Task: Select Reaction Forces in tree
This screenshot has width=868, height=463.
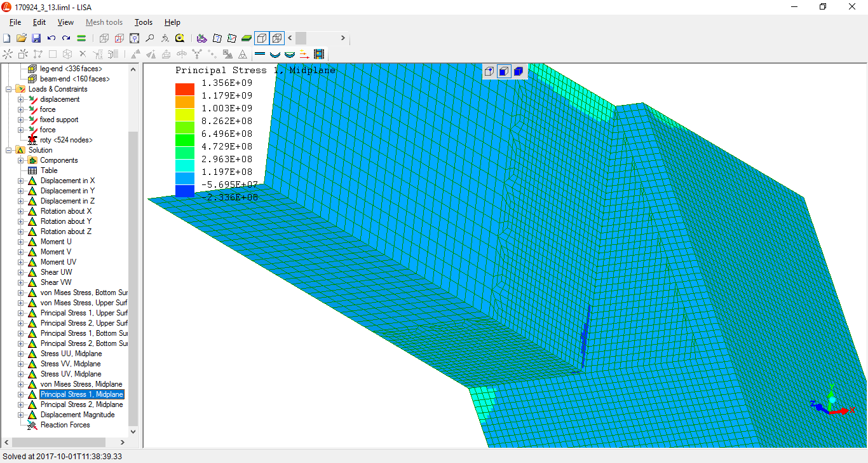Action: pos(65,425)
